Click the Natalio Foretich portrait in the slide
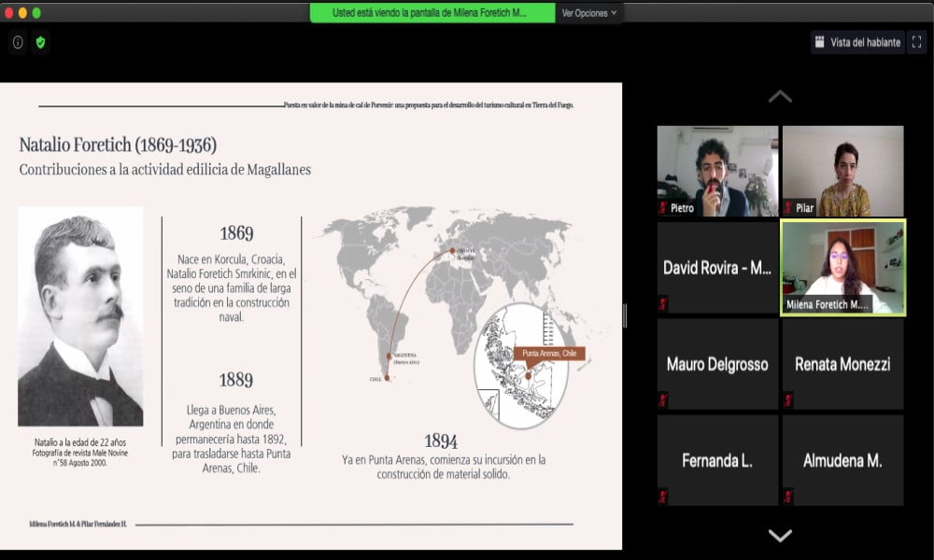 coord(80,316)
